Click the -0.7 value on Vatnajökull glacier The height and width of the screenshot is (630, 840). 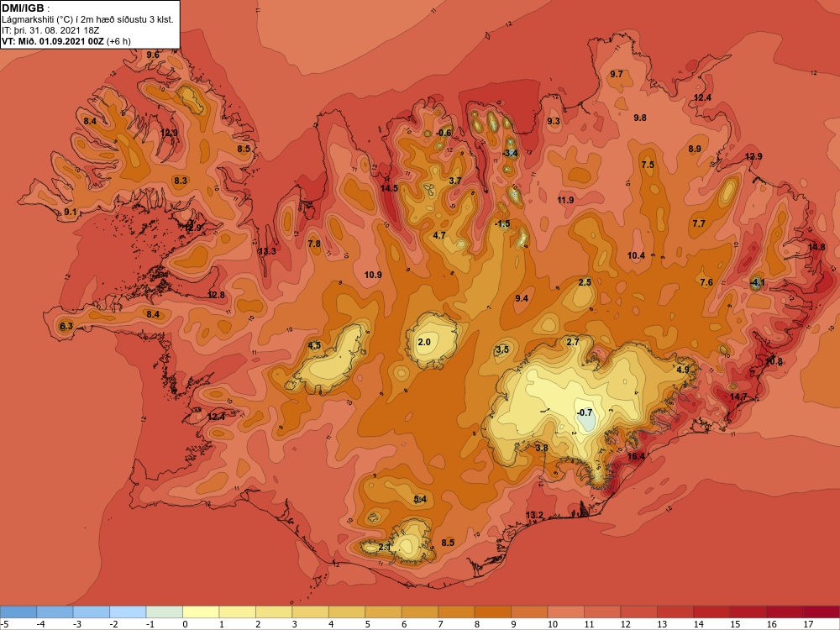coord(585,412)
